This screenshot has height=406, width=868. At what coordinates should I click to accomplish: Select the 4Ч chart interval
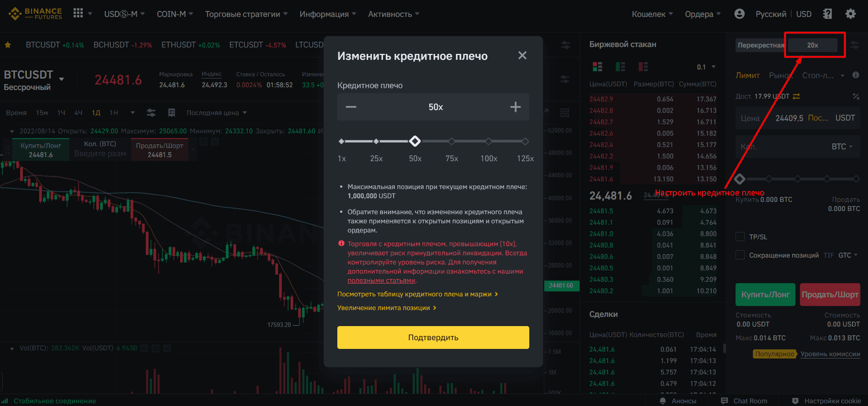click(x=79, y=112)
